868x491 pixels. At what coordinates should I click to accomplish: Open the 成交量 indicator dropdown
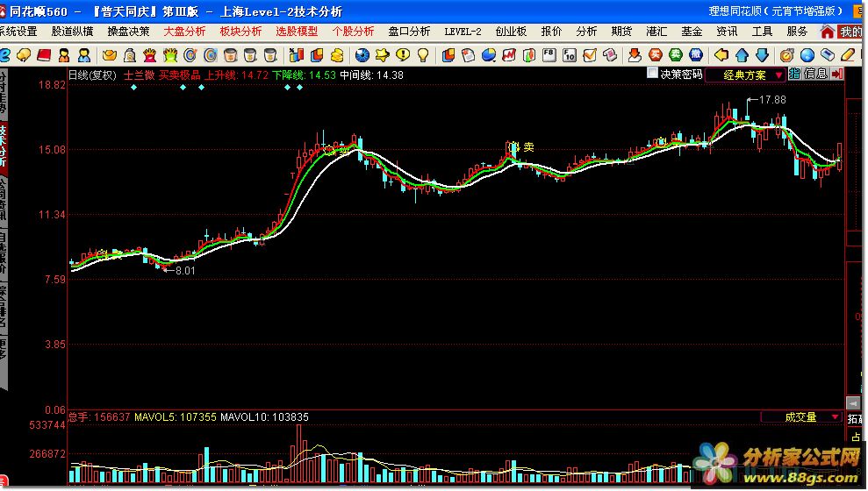click(801, 416)
